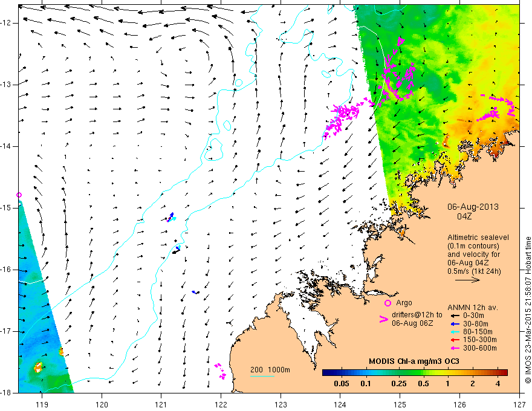Screen dimensions: 532x411
Task: Click the 'drifters@12h to' legend label
Action: (417, 315)
